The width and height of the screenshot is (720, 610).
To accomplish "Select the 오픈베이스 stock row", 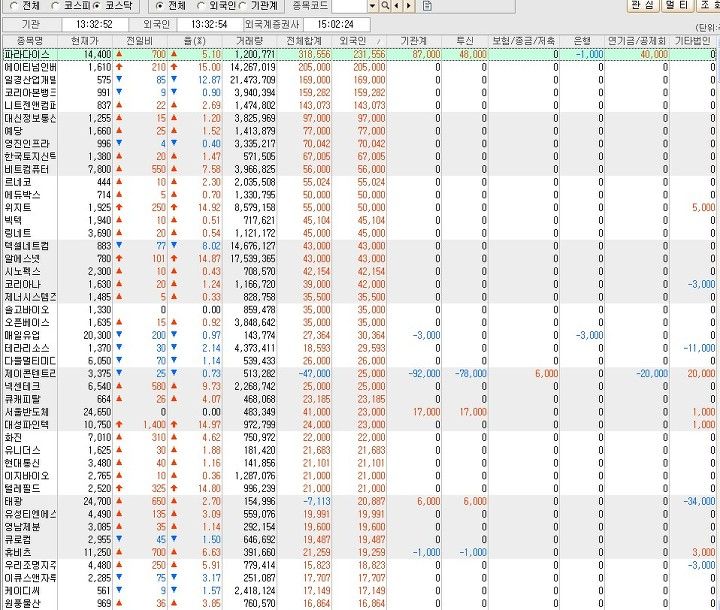I will pyautogui.click(x=360, y=322).
